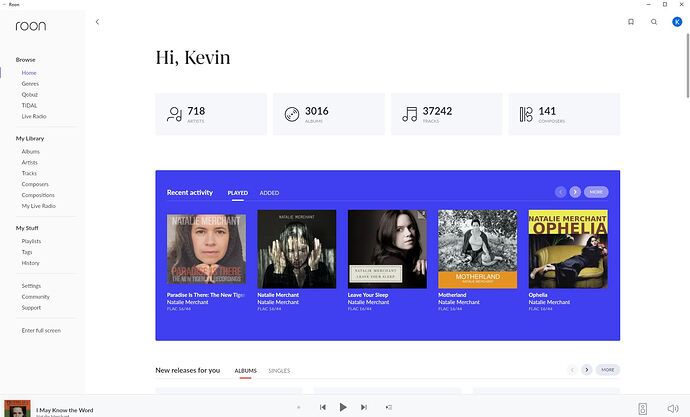The width and height of the screenshot is (690, 417).
Task: Click MORE in New releases for you
Action: pyautogui.click(x=608, y=370)
